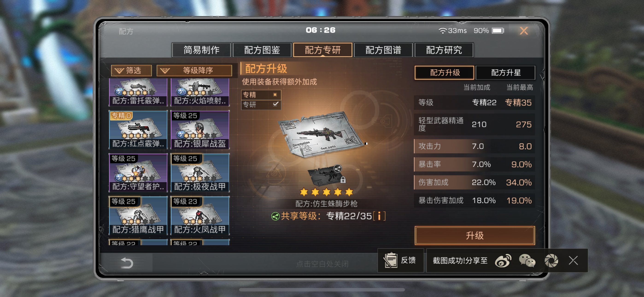Open the 配方研究 tab
Screen dimensions: 644x297
[x=444, y=50]
